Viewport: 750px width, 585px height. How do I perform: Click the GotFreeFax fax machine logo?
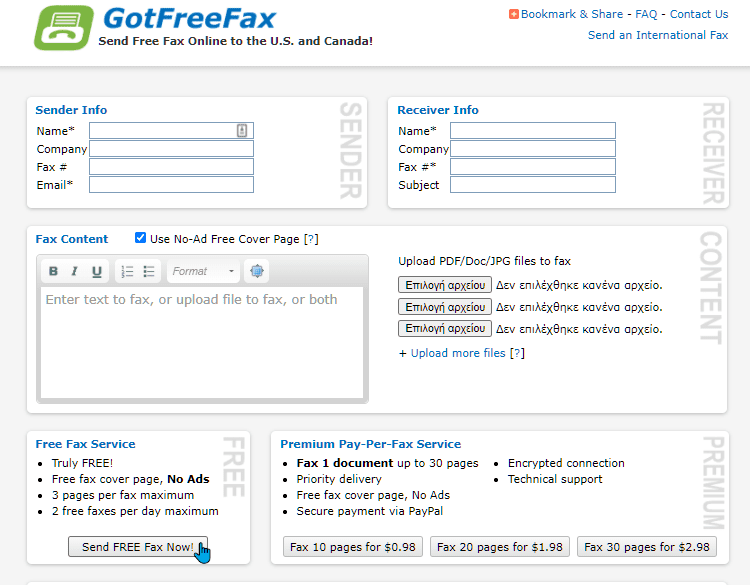click(64, 28)
